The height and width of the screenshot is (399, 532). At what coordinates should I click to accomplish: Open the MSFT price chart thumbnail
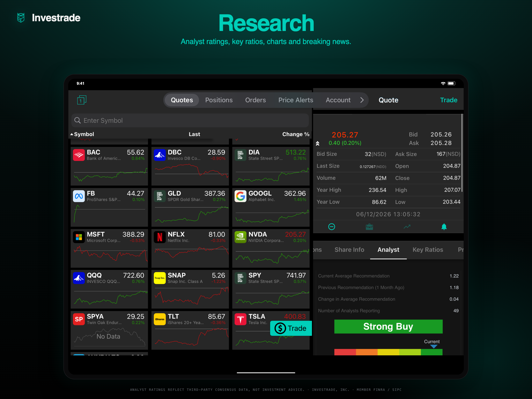click(x=110, y=254)
